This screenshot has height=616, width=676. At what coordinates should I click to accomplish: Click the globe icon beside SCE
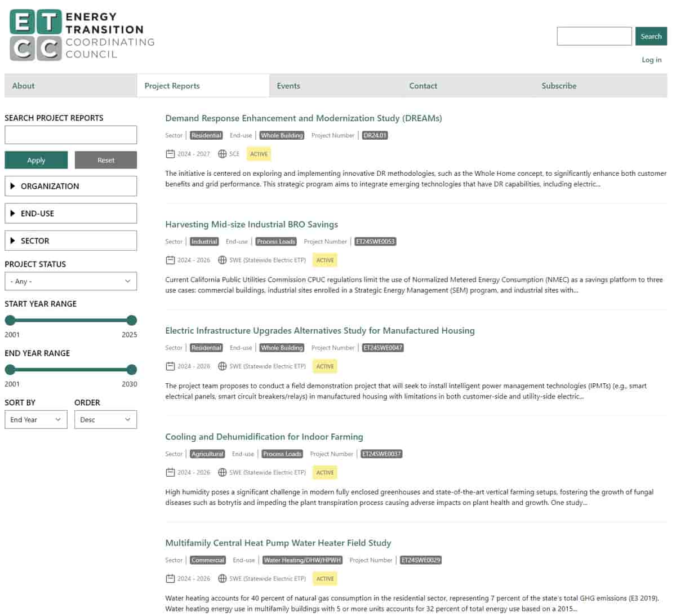[222, 154]
